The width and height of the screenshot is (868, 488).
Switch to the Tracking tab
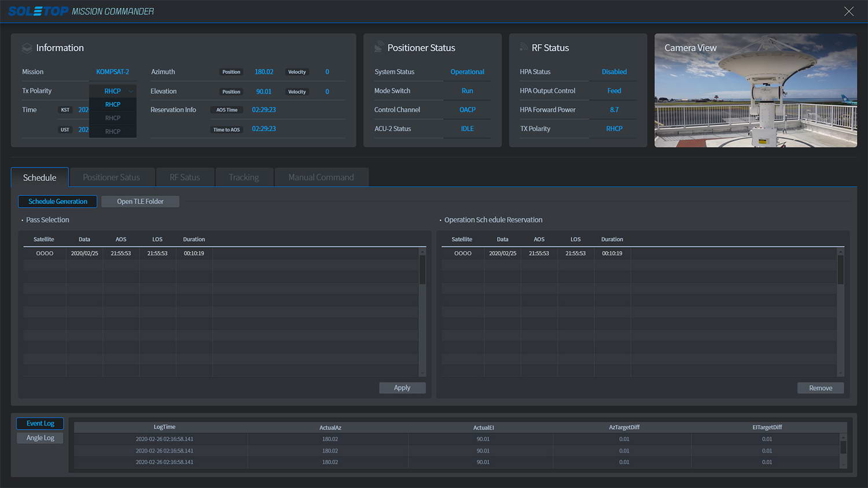244,178
